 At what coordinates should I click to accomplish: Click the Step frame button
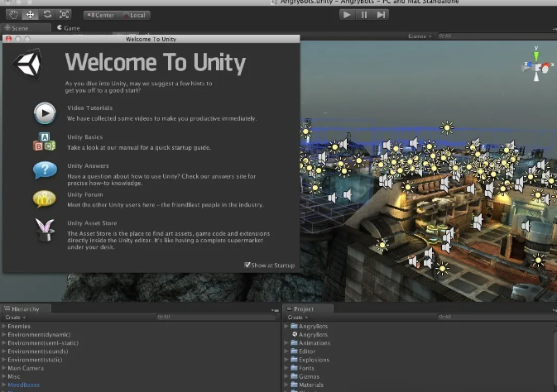pos(382,14)
